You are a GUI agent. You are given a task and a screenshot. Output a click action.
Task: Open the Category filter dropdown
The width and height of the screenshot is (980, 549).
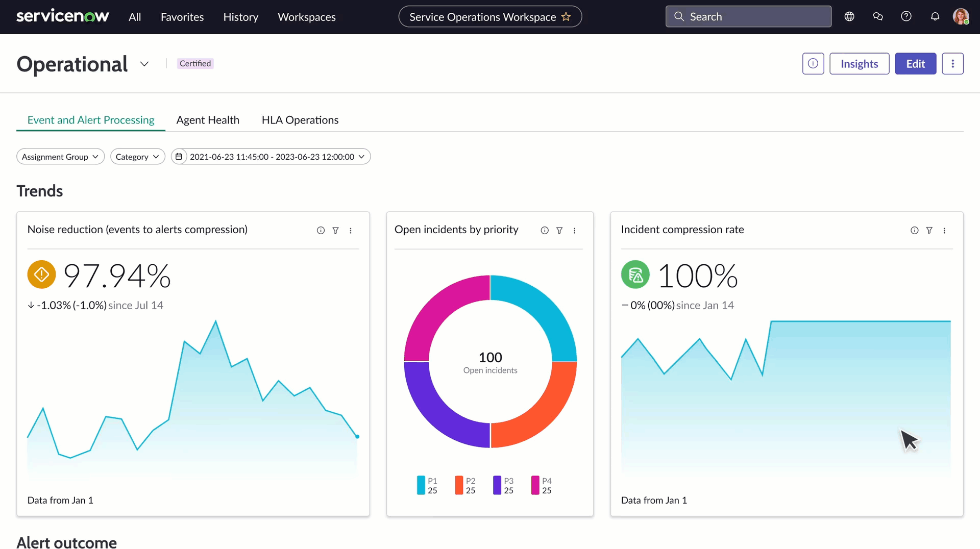coord(138,157)
